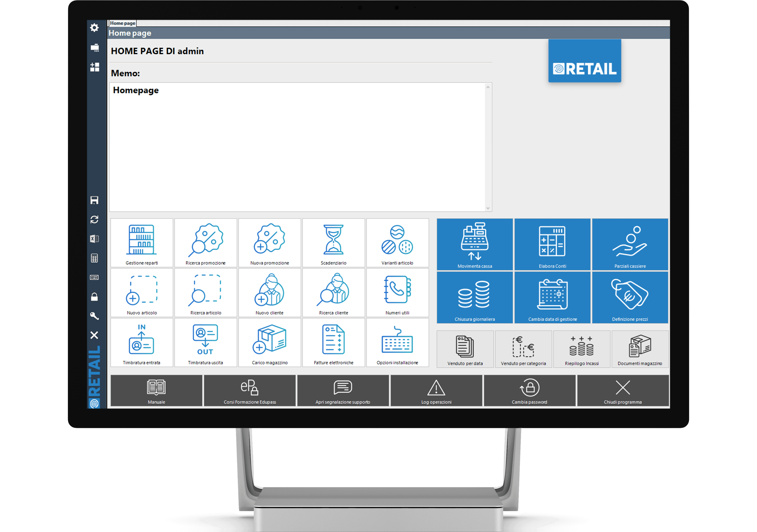Open Corsi Formazione Edupass

click(250, 391)
